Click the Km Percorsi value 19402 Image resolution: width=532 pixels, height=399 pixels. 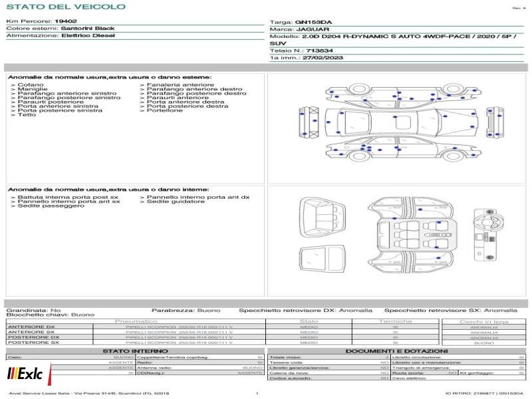(x=66, y=21)
